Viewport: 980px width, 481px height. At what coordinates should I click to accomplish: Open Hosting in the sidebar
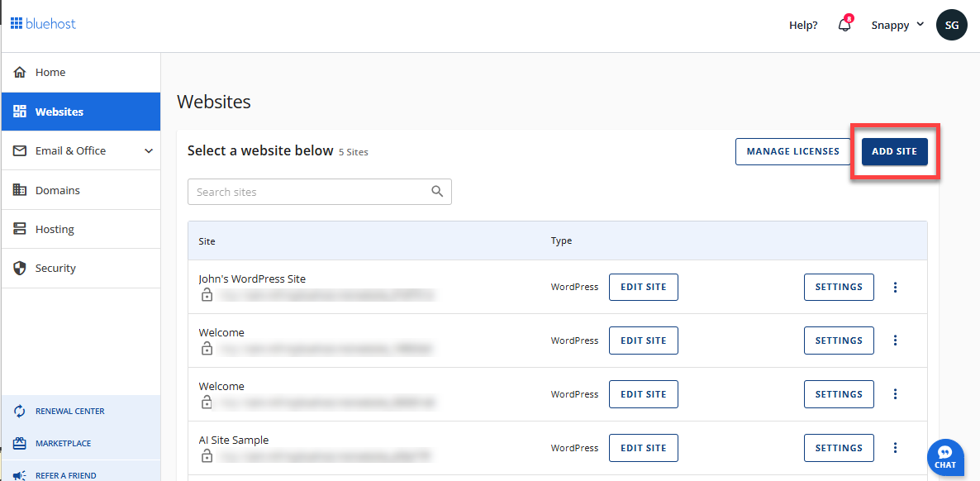tap(81, 229)
